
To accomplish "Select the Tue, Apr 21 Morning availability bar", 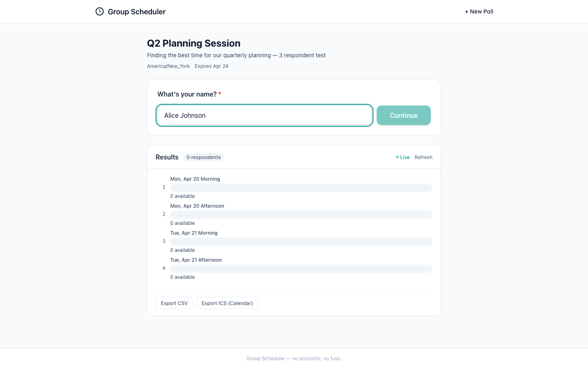I will coord(301,242).
